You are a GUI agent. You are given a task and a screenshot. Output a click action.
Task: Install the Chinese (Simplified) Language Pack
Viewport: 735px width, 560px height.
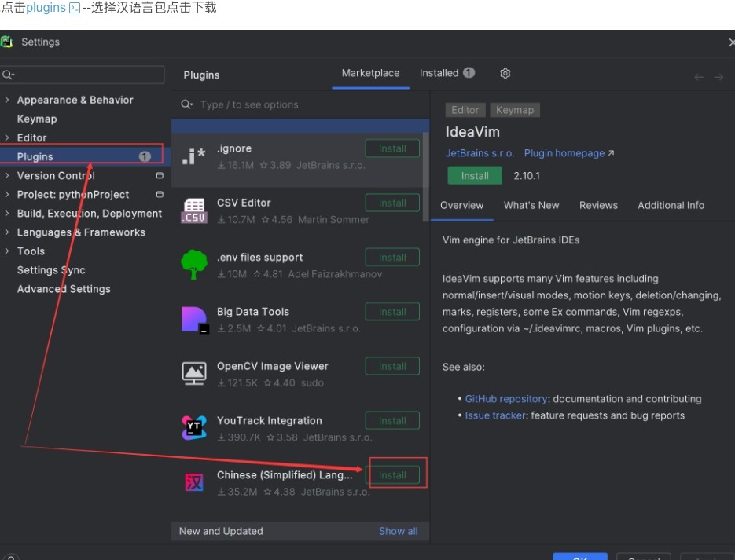[392, 474]
